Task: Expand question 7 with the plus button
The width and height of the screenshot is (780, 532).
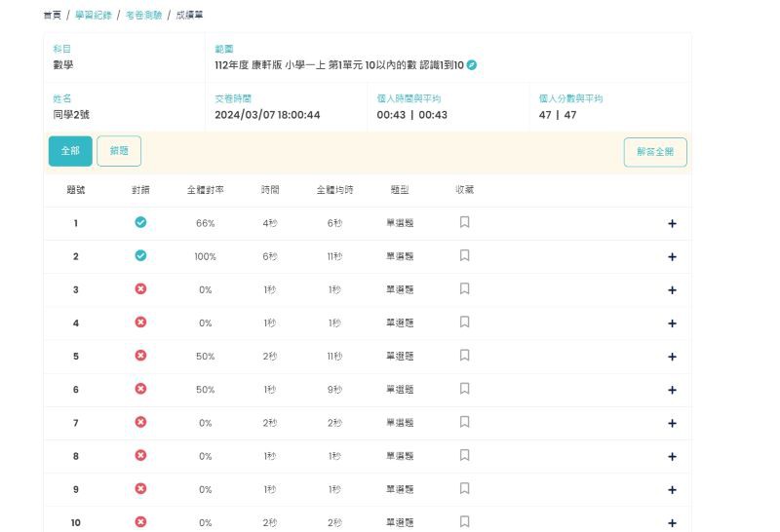Action: 672,423
